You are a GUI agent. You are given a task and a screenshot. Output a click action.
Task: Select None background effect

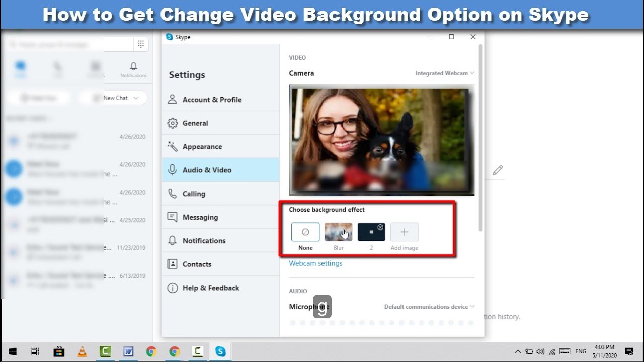(305, 232)
